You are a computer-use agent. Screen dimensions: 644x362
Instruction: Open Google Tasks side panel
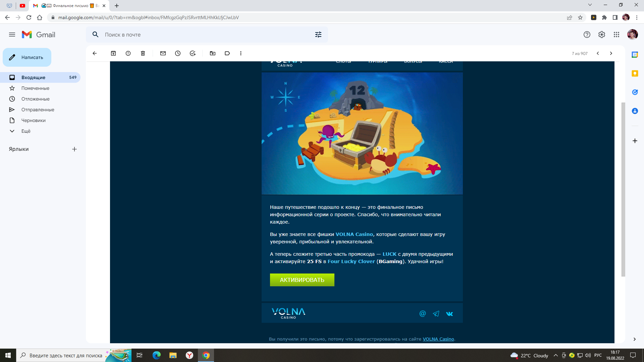coord(635,92)
